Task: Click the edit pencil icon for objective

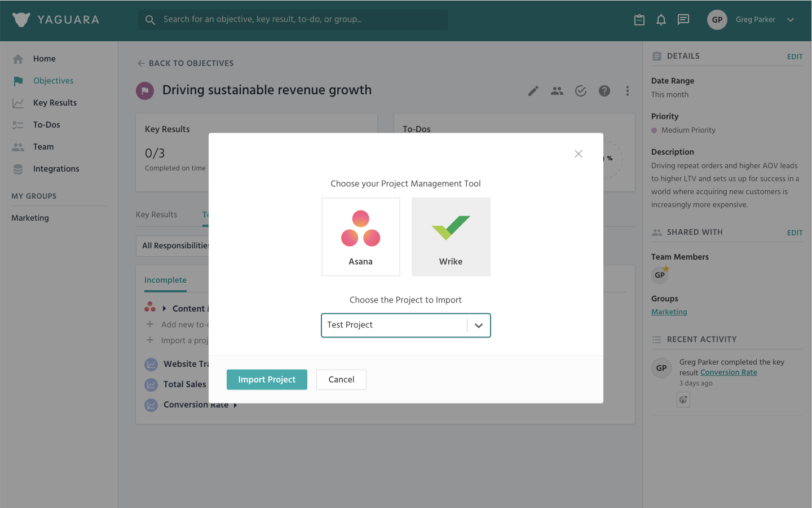Action: point(533,91)
